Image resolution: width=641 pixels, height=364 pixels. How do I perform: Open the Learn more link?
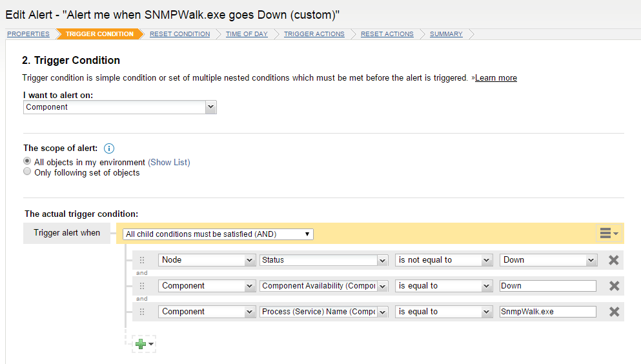point(496,78)
